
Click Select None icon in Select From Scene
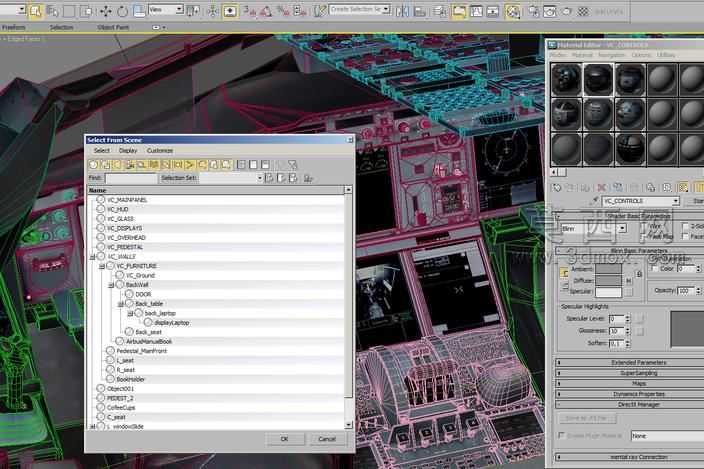pyautogui.click(x=253, y=165)
